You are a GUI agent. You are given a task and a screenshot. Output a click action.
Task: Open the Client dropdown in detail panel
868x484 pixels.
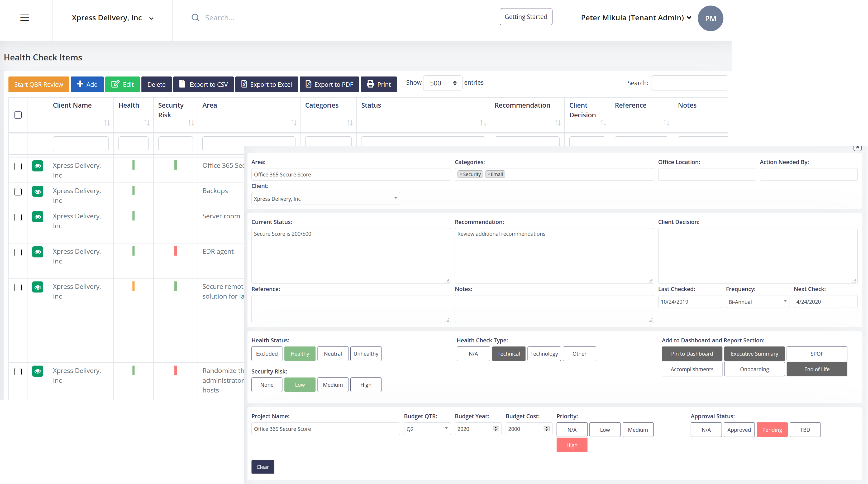[x=326, y=199]
